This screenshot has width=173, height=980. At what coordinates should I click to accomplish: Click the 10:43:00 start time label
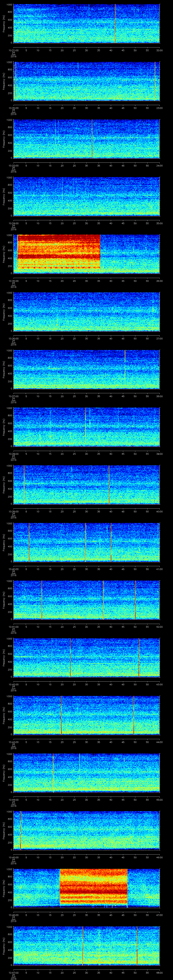pos(13,742)
